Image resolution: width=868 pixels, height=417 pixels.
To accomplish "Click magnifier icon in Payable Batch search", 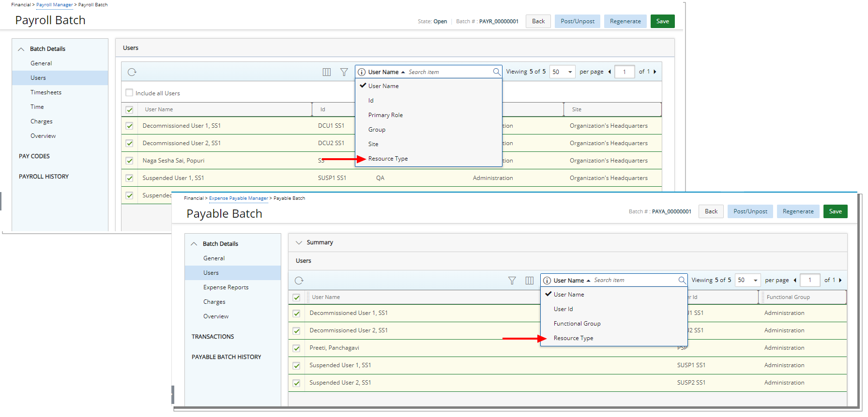I will coord(682,280).
